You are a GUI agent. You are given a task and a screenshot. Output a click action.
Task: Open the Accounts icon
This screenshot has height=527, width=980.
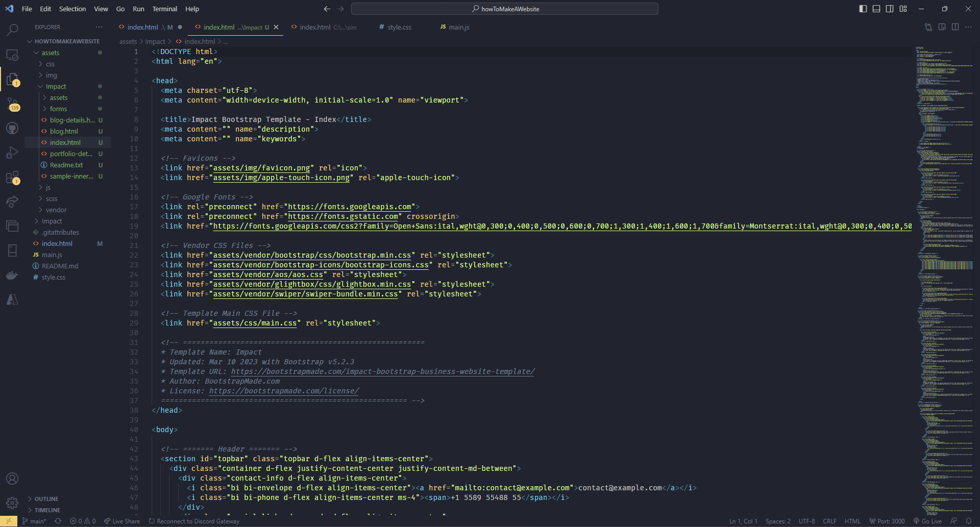(x=12, y=479)
